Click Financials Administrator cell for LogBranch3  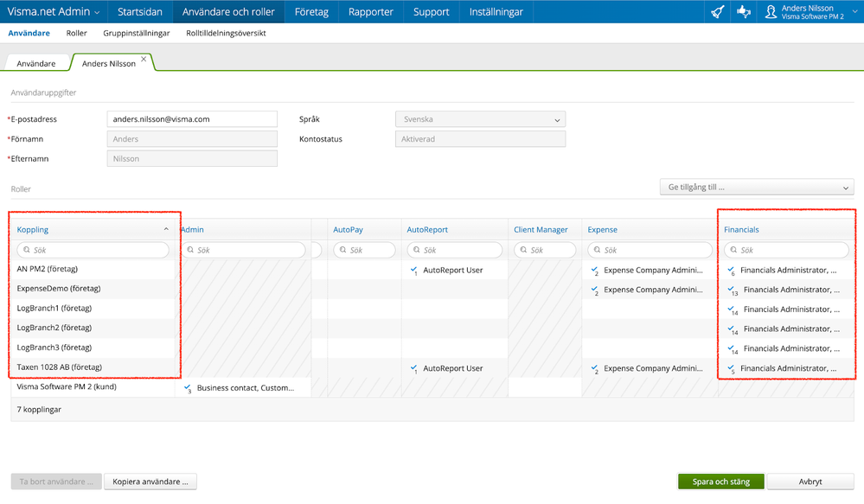click(786, 348)
